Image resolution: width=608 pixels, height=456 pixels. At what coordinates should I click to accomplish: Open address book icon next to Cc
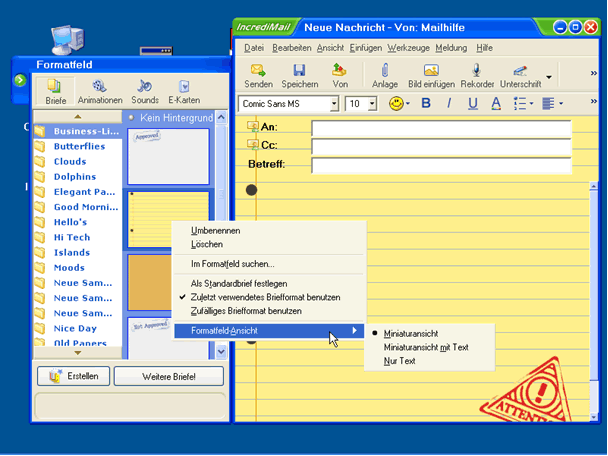point(253,144)
